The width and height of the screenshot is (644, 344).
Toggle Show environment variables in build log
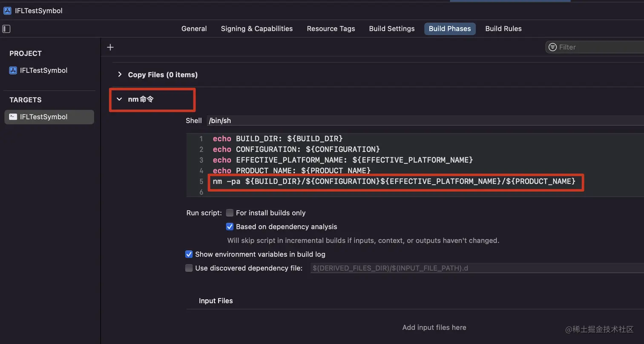pyautogui.click(x=189, y=254)
